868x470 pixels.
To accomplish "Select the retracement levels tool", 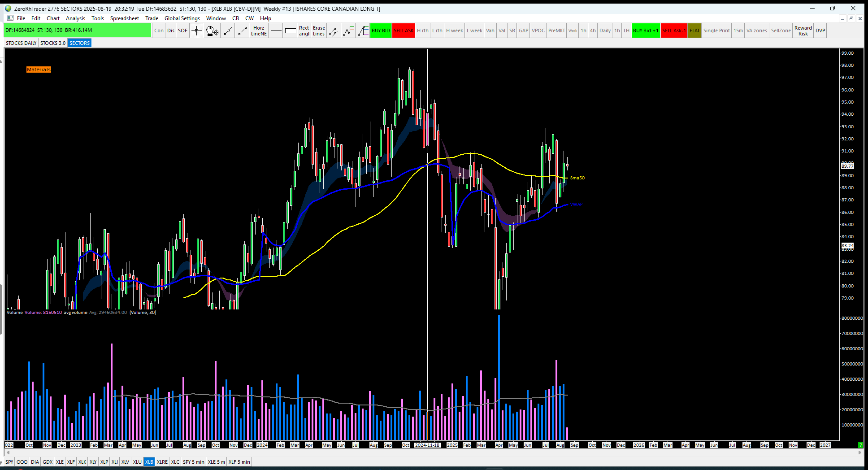I will pyautogui.click(x=363, y=30).
